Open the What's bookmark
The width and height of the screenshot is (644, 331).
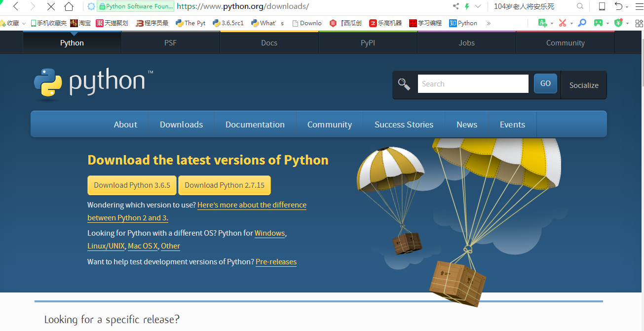coord(267,23)
